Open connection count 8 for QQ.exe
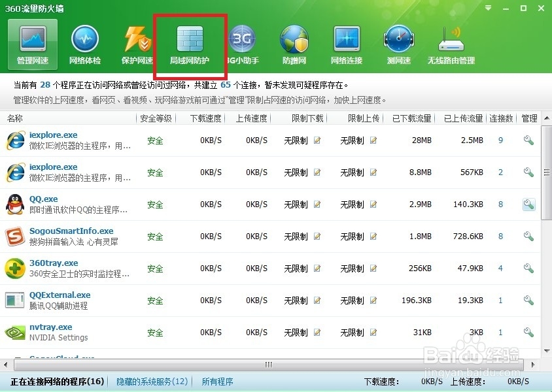The height and width of the screenshot is (392, 552). coord(500,204)
